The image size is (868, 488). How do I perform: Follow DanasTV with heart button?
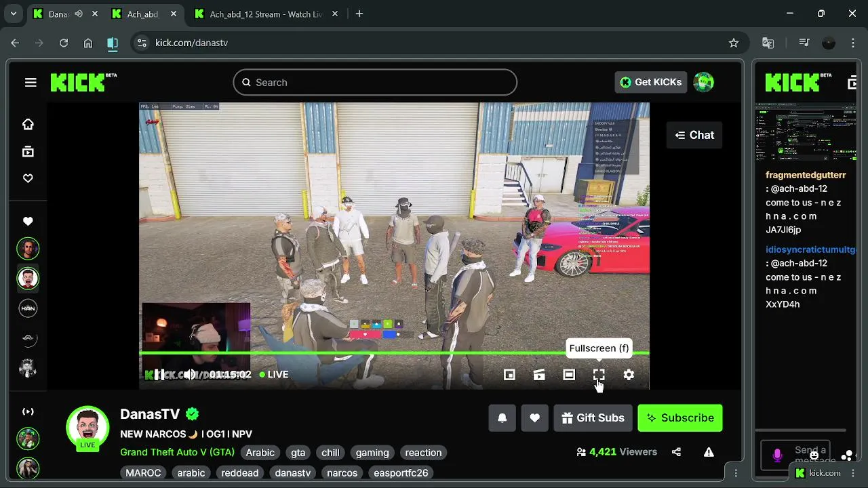(x=534, y=418)
